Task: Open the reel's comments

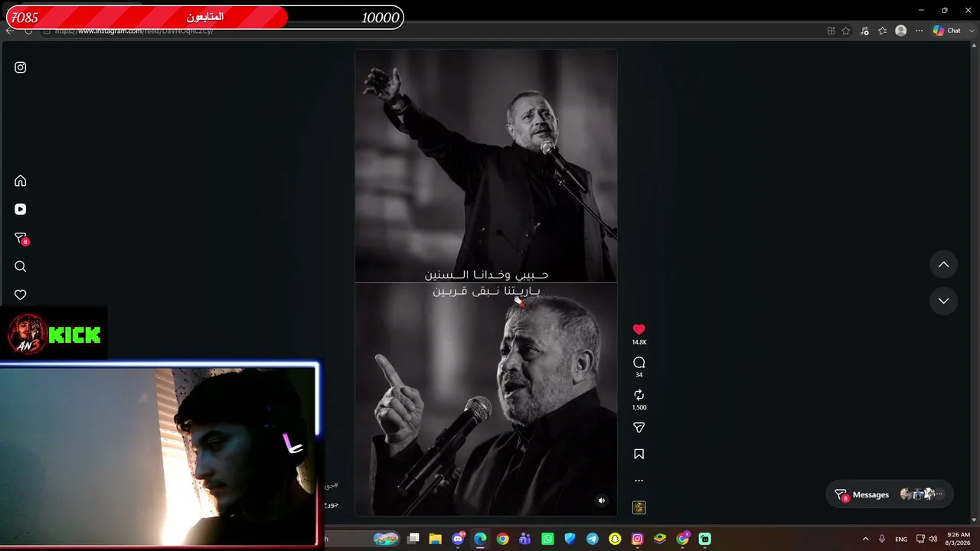Action: point(639,362)
